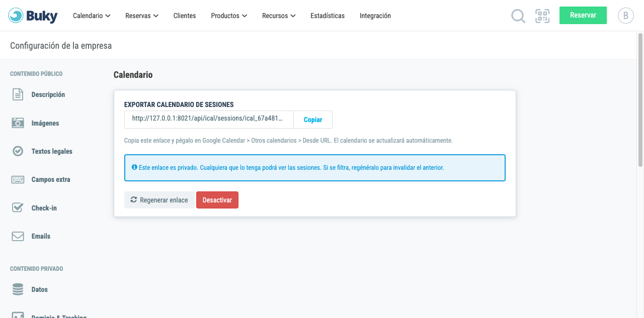Click the page vertical scrollbar
This screenshot has height=318, width=644.
(640, 99)
